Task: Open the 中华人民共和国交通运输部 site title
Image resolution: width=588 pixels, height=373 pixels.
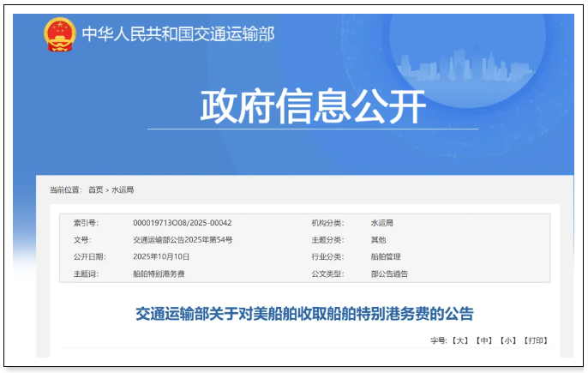Action: click(x=177, y=34)
